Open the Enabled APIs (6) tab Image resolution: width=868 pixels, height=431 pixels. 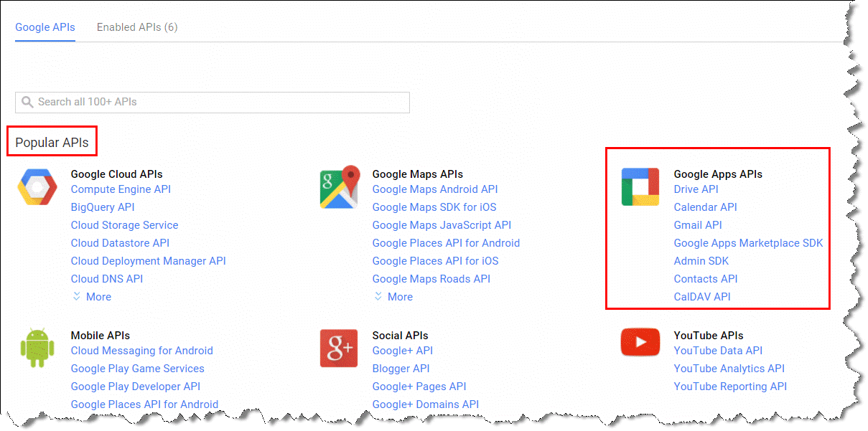point(137,27)
